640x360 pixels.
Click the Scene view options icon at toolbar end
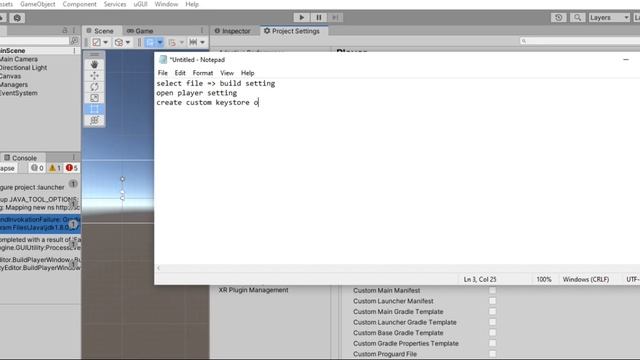pos(193,42)
